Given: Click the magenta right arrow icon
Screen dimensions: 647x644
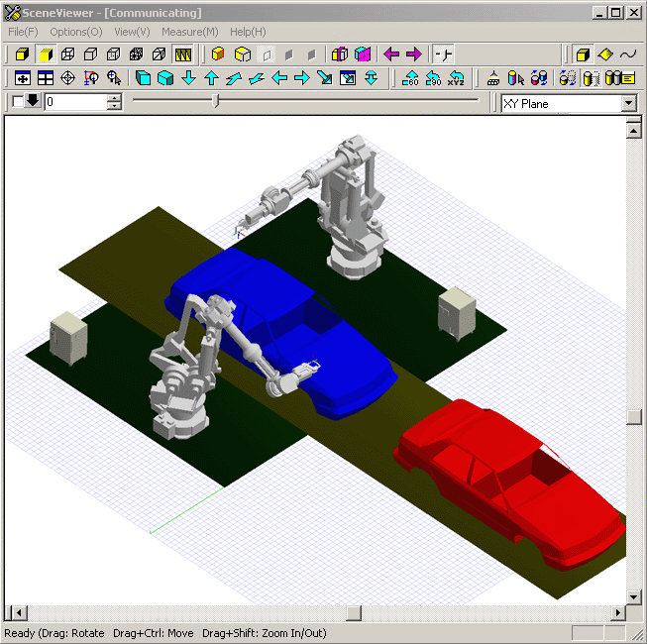Looking at the screenshot, I should 413,54.
